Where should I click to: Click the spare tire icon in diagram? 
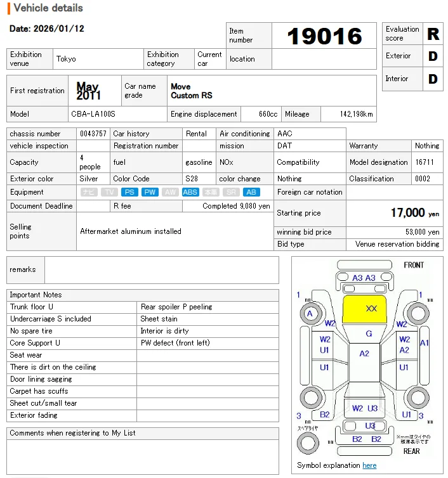[308, 441]
